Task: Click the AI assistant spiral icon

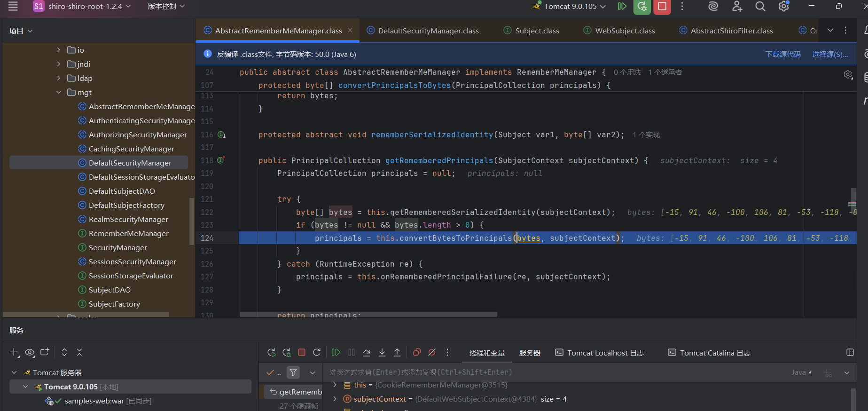Action: tap(713, 7)
